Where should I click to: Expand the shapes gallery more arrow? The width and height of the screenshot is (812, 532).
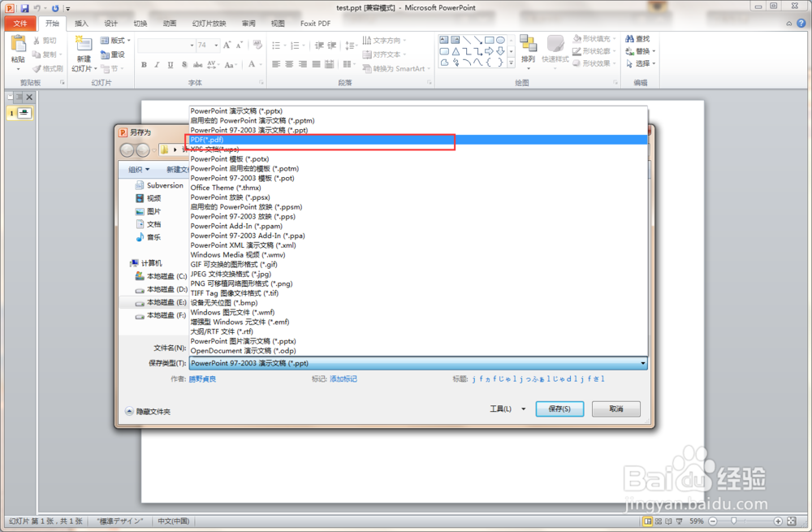pyautogui.click(x=511, y=63)
